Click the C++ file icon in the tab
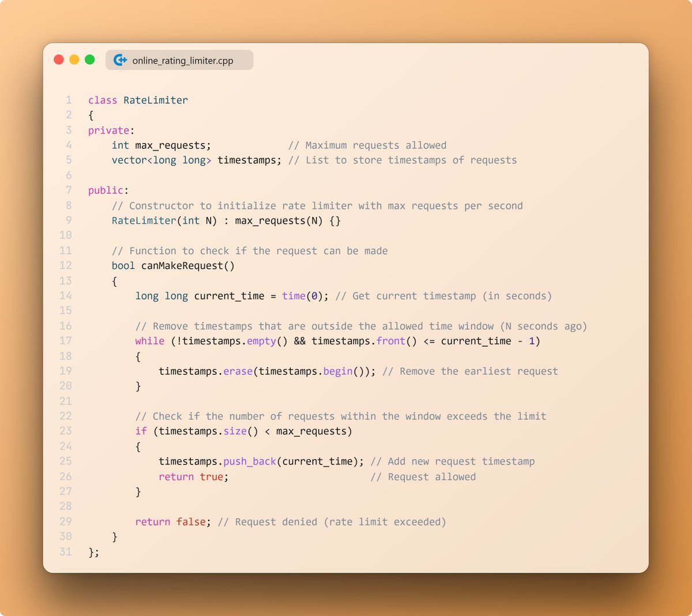The image size is (692, 616). (x=120, y=60)
